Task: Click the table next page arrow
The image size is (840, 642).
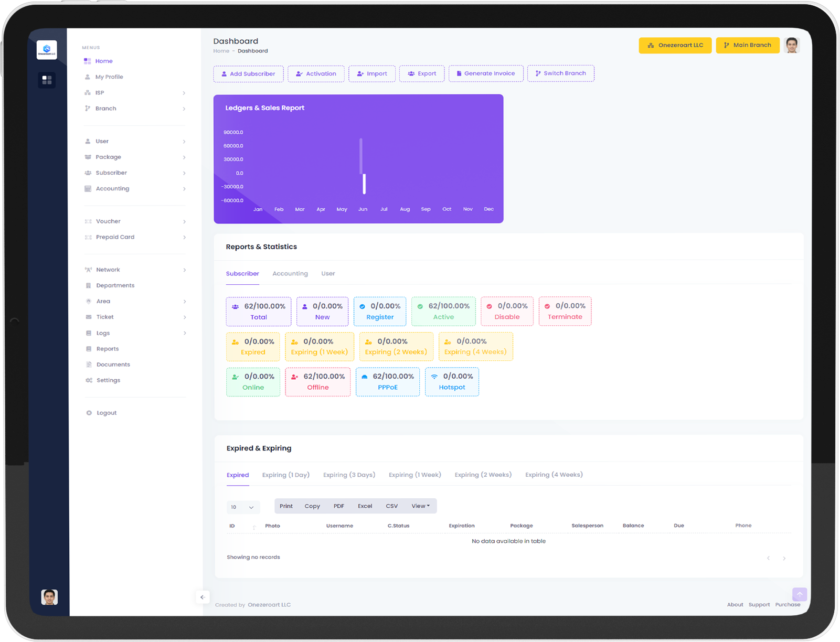Action: pyautogui.click(x=784, y=558)
